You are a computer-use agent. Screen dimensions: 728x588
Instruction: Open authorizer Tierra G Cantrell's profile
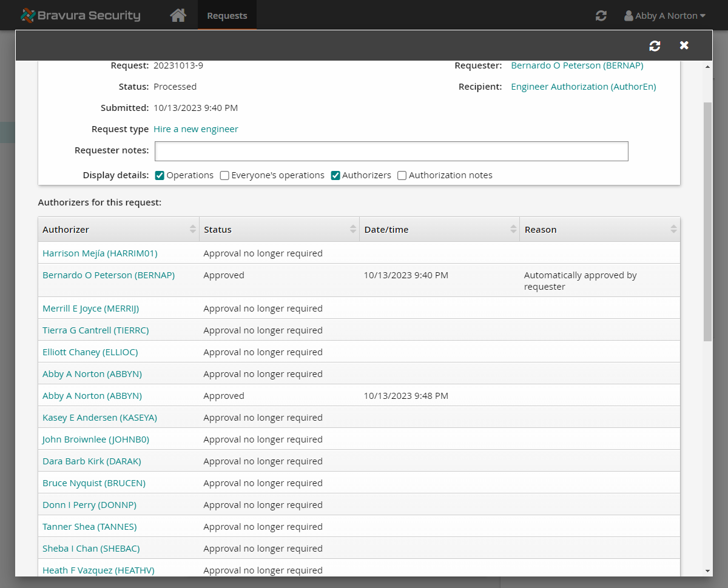[x=95, y=330]
